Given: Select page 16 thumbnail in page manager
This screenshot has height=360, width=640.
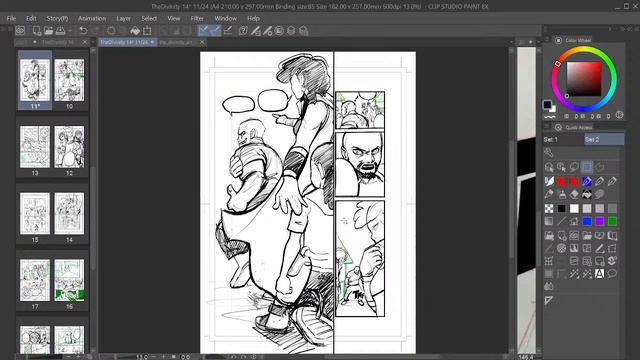Looking at the screenshot, I should point(69,280).
